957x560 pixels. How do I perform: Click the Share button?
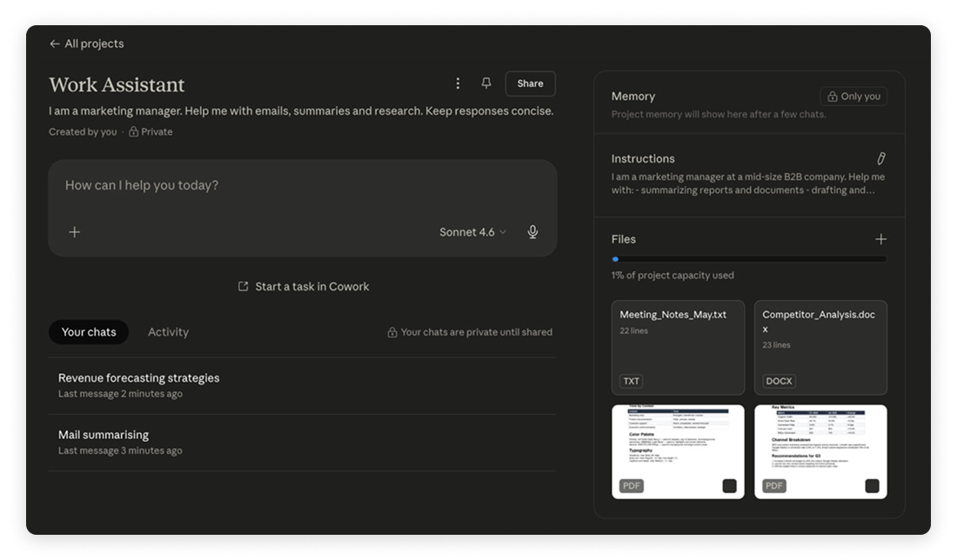pos(530,83)
